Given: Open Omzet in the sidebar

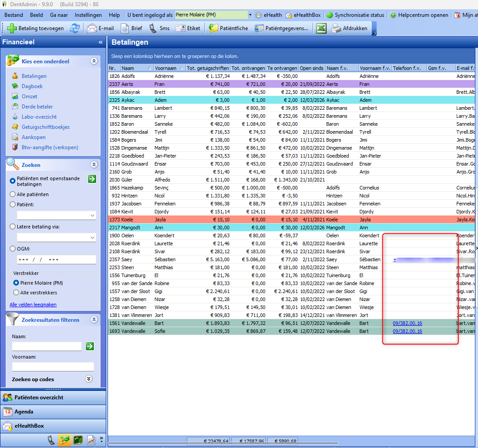Looking at the screenshot, I should point(29,97).
